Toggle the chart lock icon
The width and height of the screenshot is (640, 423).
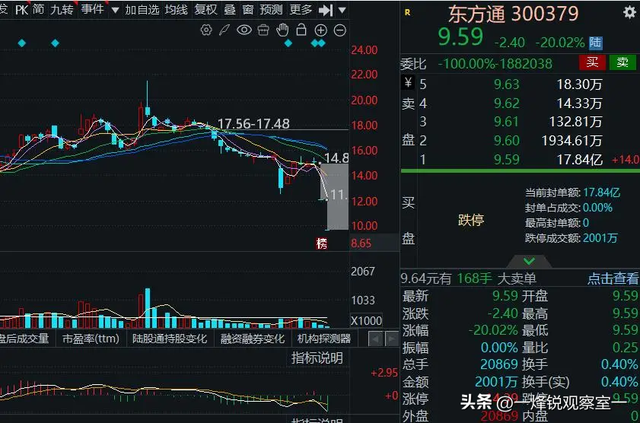coord(301,29)
